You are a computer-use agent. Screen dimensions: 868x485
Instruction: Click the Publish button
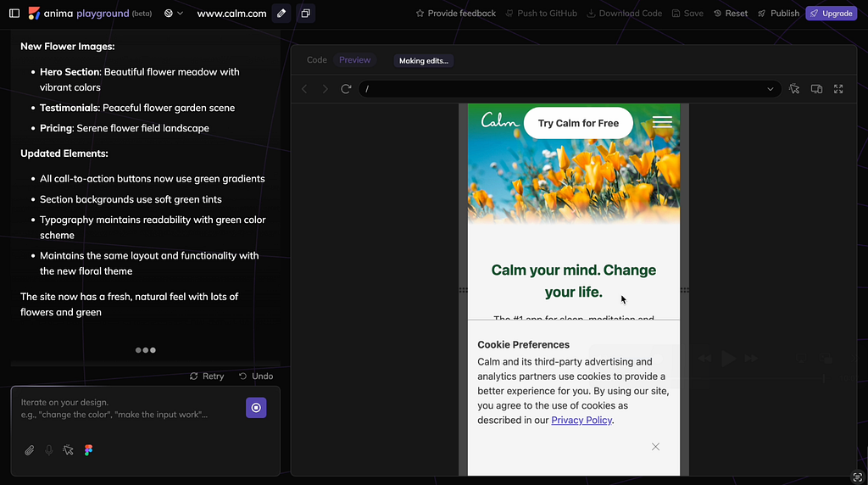pyautogui.click(x=778, y=14)
